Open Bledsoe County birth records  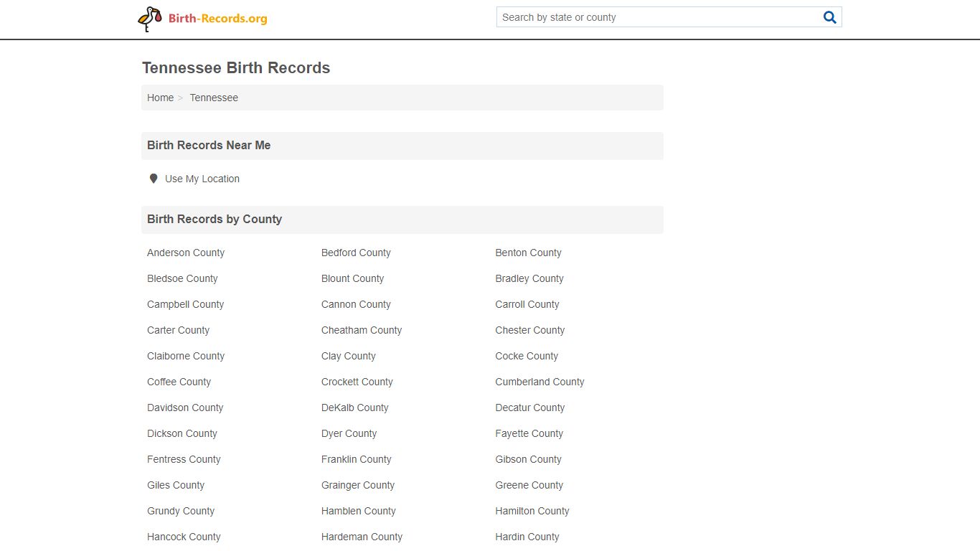(182, 278)
